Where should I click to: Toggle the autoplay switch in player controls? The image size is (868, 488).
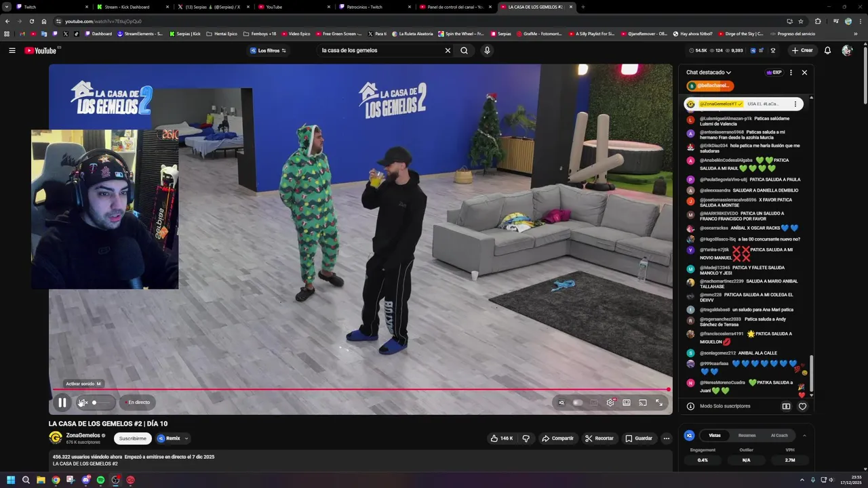pos(577,403)
